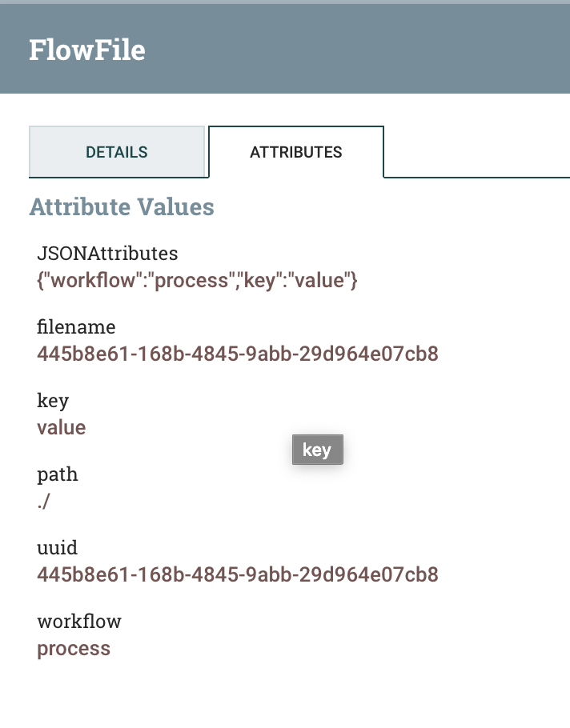The height and width of the screenshot is (728, 570).
Task: Click the Attribute Values heading
Action: [122, 206]
